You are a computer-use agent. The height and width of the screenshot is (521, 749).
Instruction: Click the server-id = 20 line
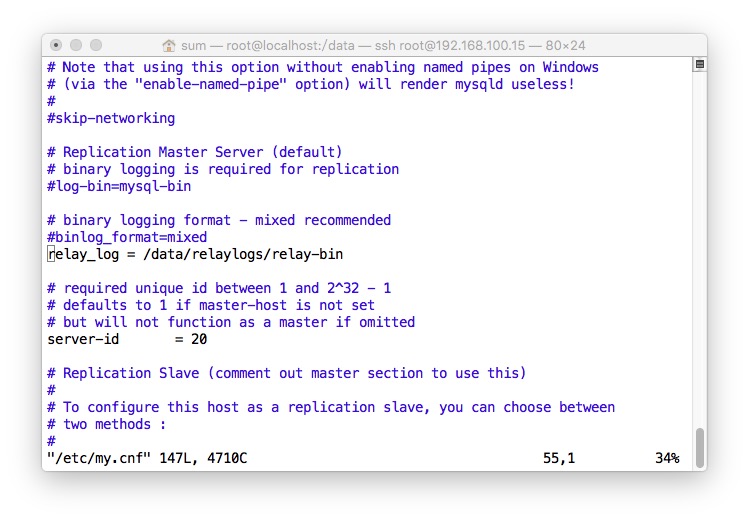tap(127, 339)
